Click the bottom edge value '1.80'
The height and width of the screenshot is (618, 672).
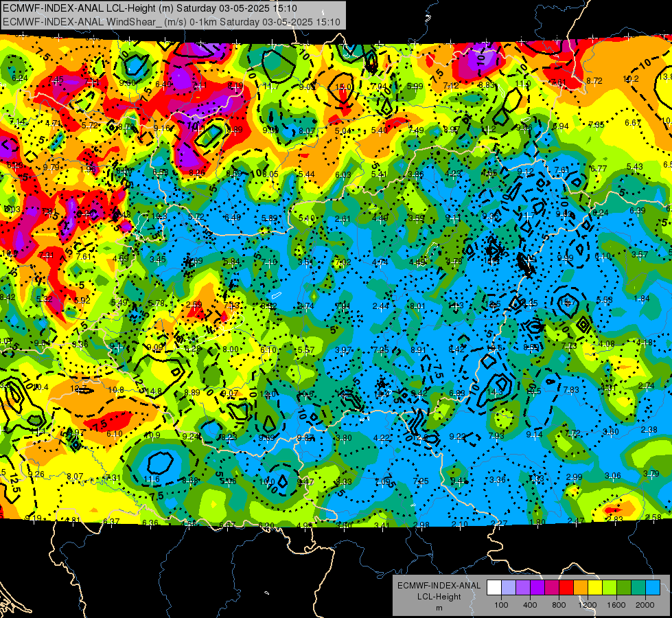pos(537,523)
